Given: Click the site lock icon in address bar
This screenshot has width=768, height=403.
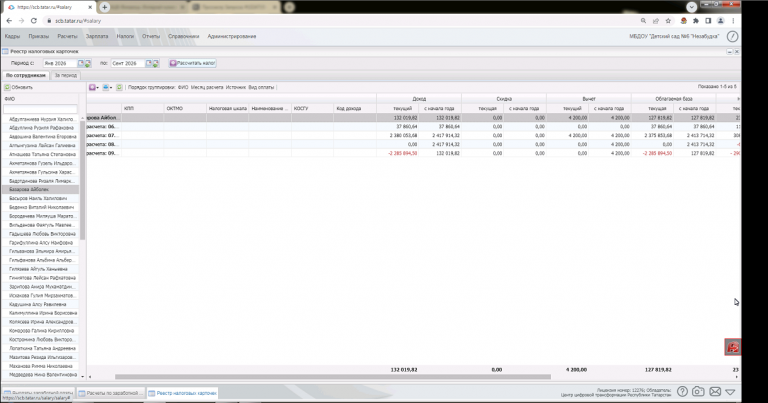Looking at the screenshot, I should pyautogui.click(x=48, y=21).
